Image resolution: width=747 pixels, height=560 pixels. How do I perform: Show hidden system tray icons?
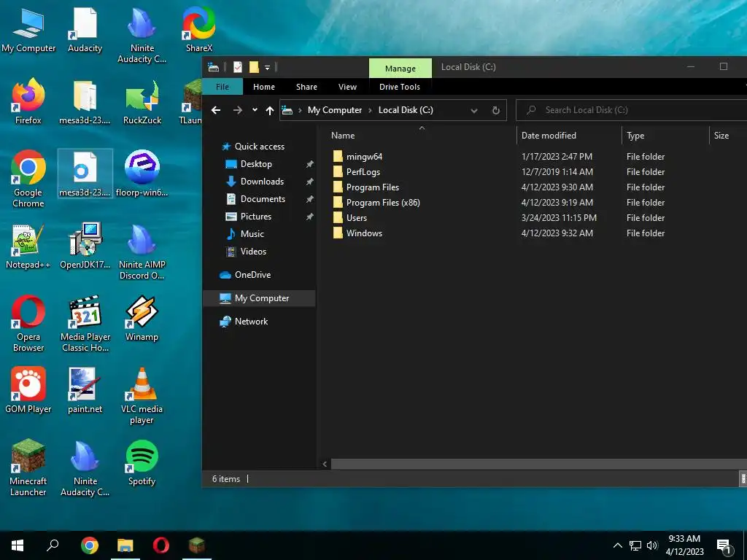tap(617, 545)
